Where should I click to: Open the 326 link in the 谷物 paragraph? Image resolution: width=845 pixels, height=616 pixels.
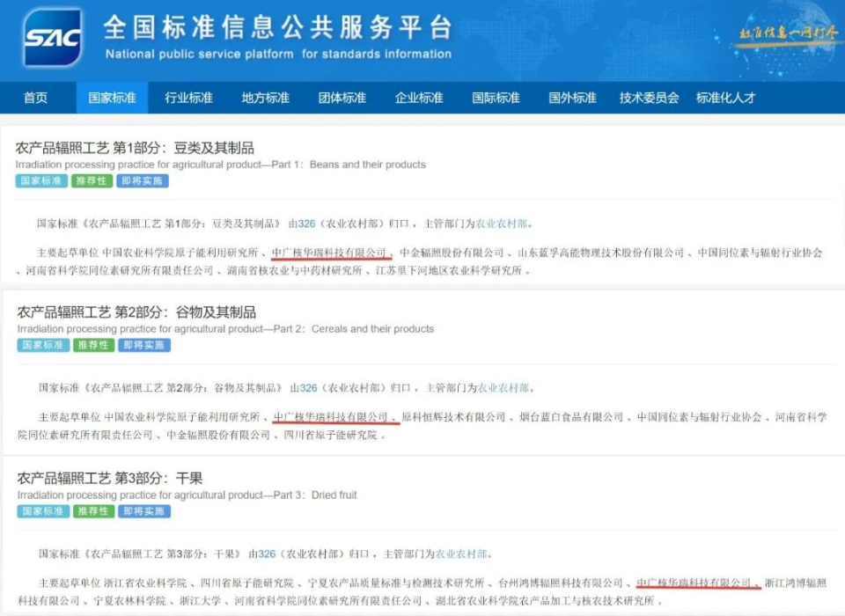point(308,388)
